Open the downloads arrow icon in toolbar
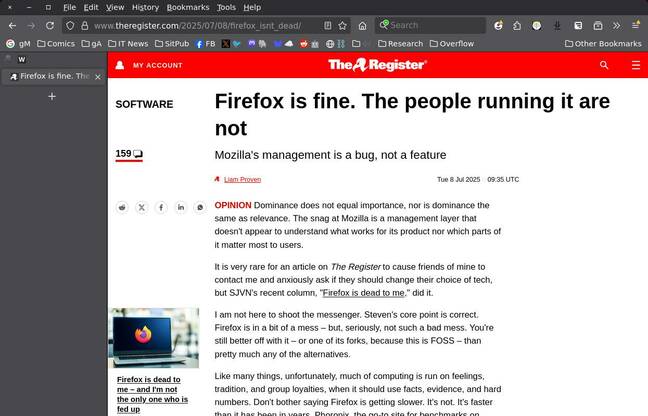The image size is (648, 416). pos(557,26)
